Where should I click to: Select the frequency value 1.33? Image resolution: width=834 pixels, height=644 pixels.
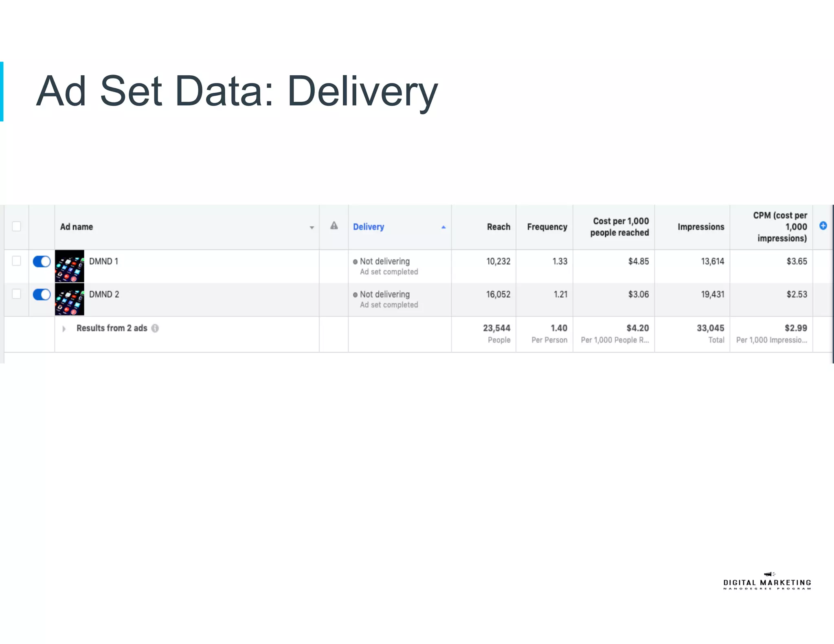(560, 261)
